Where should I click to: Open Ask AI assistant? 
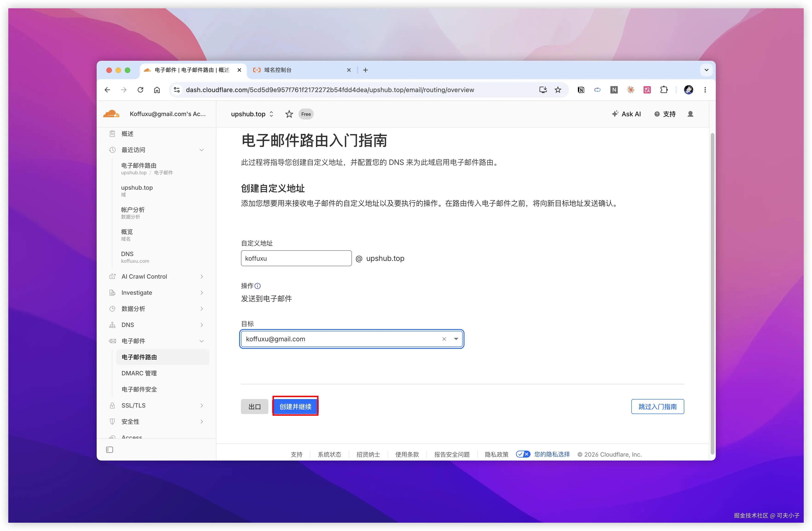click(x=626, y=114)
